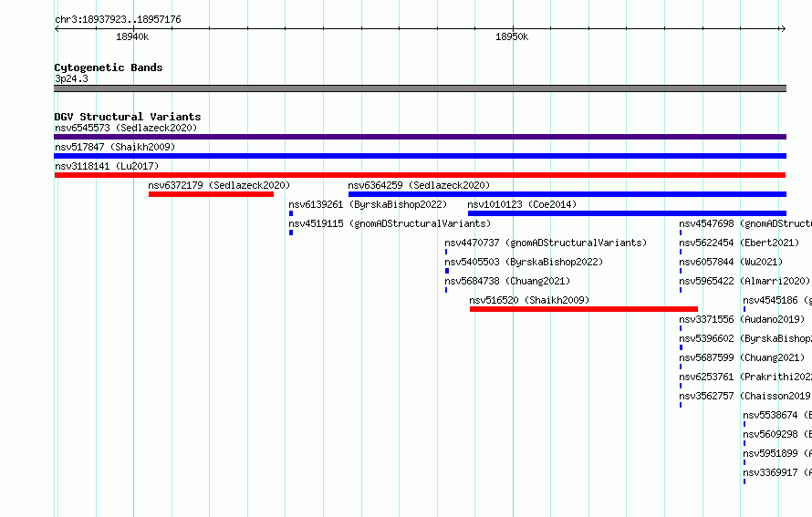
Task: Open label nsv4545186
Action: pos(777,300)
